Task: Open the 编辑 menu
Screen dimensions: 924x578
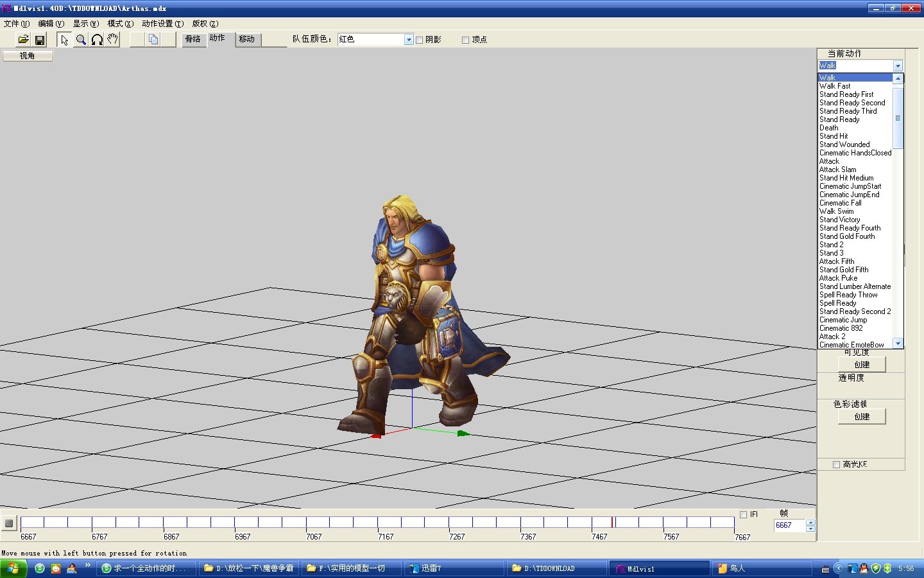Action: 51,24
